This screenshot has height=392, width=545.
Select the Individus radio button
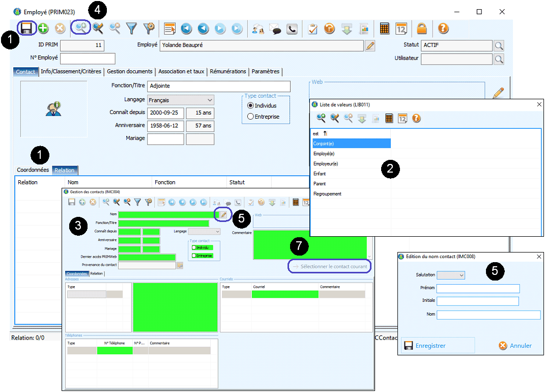[250, 105]
